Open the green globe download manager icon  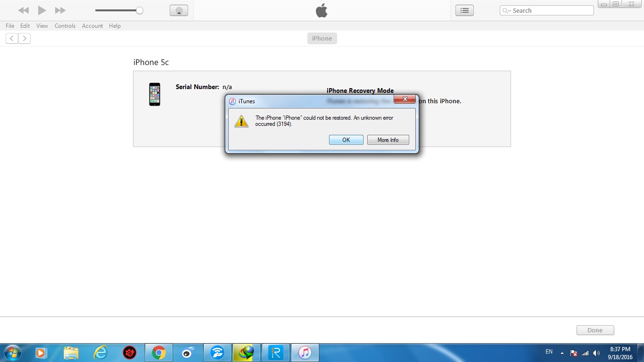tap(247, 353)
